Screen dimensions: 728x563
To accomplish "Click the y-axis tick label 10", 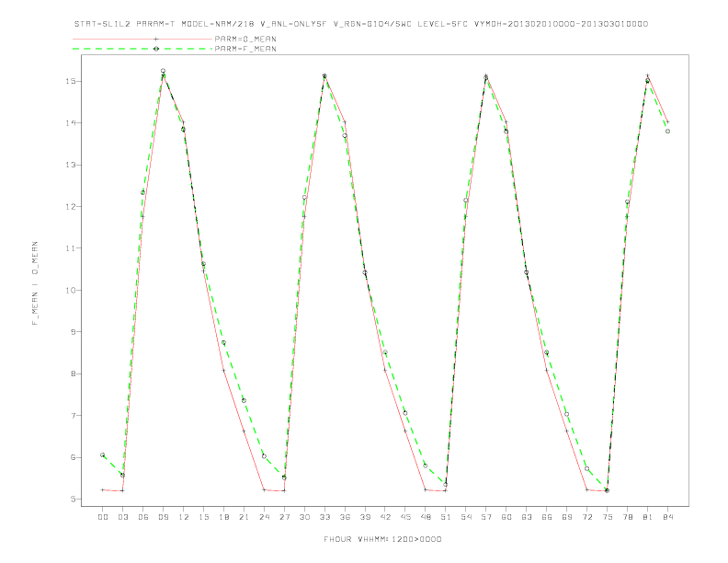I will click(x=71, y=290).
